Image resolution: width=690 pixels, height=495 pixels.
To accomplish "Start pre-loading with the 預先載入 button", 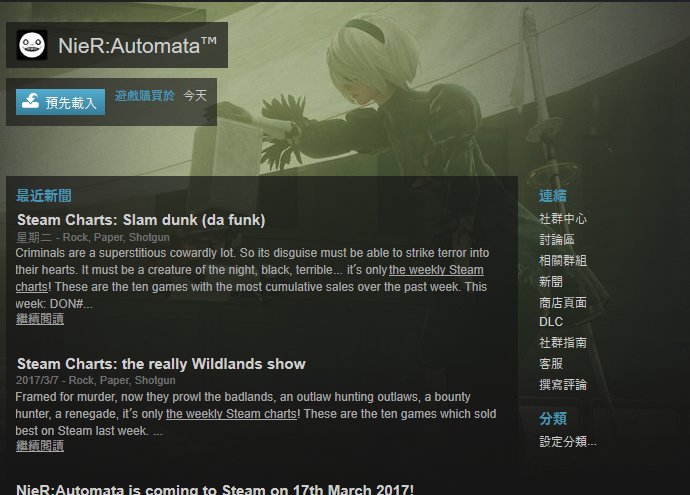I will click(x=60, y=102).
